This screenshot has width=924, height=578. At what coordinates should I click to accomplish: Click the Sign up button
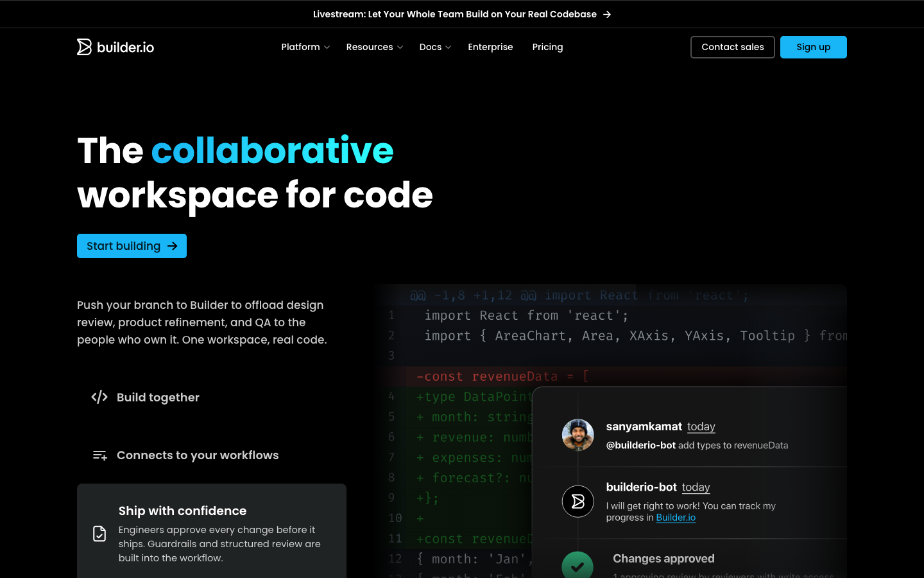[x=813, y=47]
